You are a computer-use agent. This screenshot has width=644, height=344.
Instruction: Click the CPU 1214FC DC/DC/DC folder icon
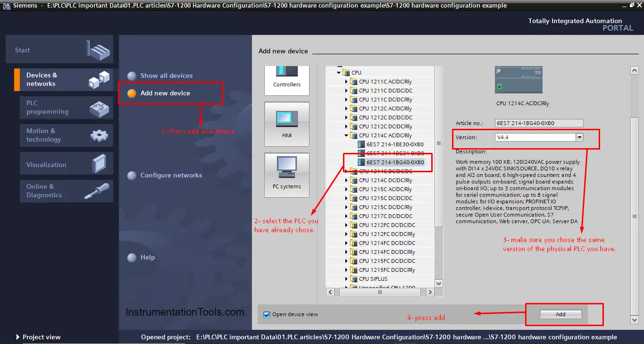tap(354, 243)
